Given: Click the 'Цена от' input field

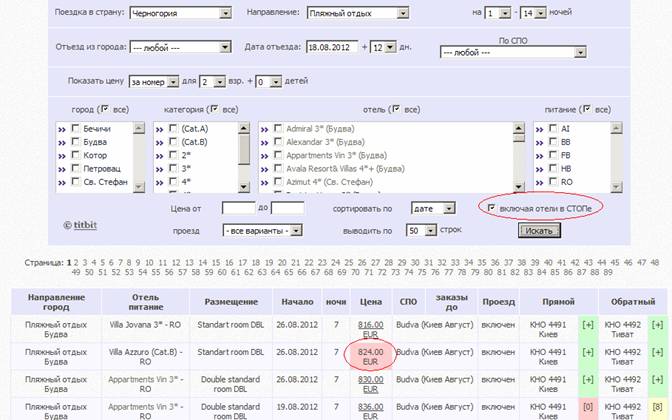Looking at the screenshot, I should pyautogui.click(x=238, y=208).
